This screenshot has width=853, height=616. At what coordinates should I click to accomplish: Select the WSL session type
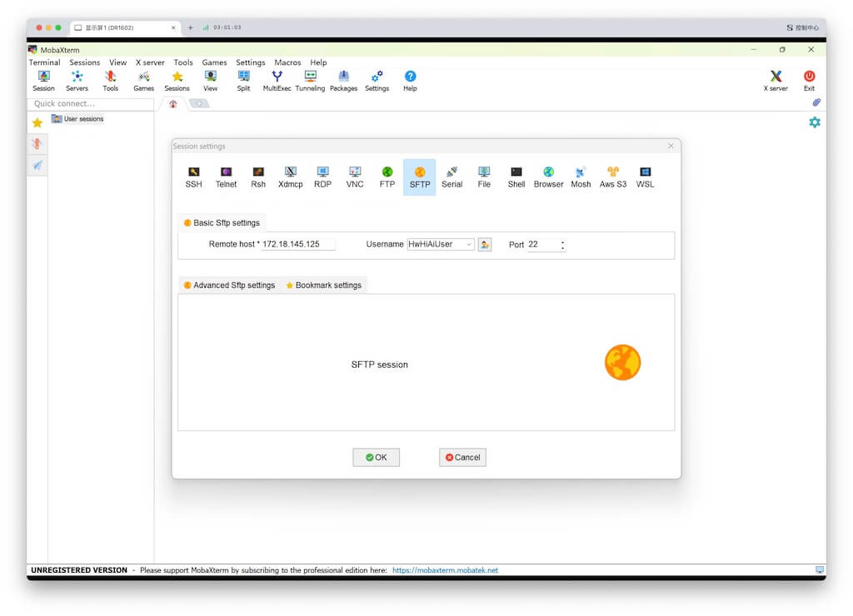[646, 176]
